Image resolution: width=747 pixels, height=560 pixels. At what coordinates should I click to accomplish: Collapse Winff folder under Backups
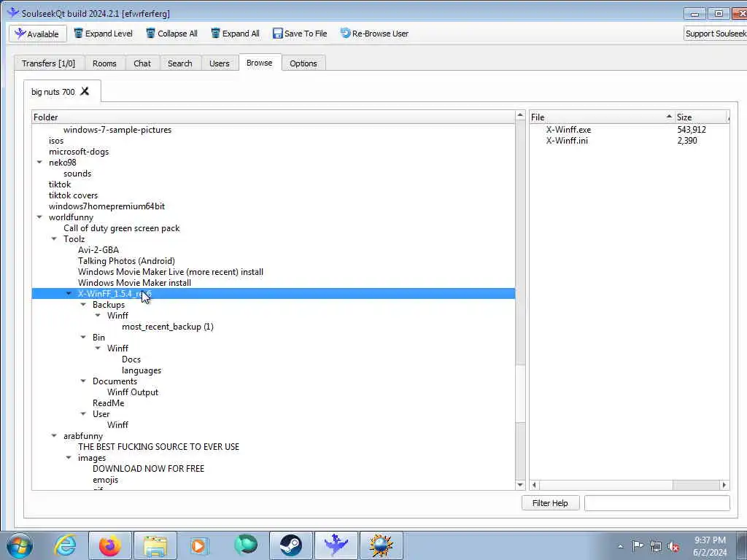[98, 315]
